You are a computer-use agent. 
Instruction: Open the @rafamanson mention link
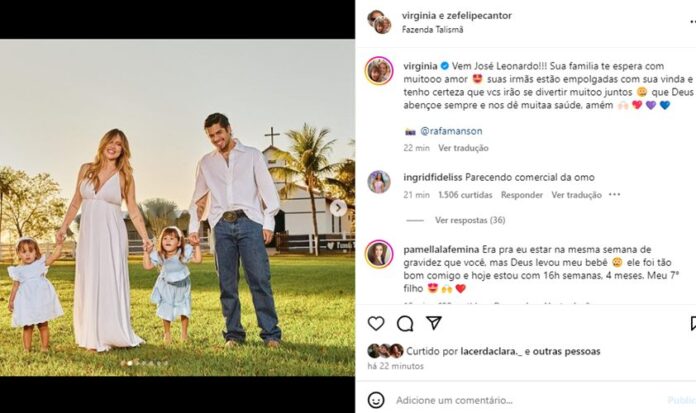pyautogui.click(x=451, y=131)
